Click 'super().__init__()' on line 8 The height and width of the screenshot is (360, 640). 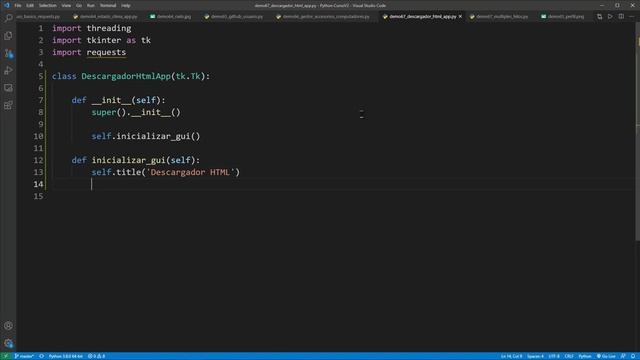tap(136, 112)
